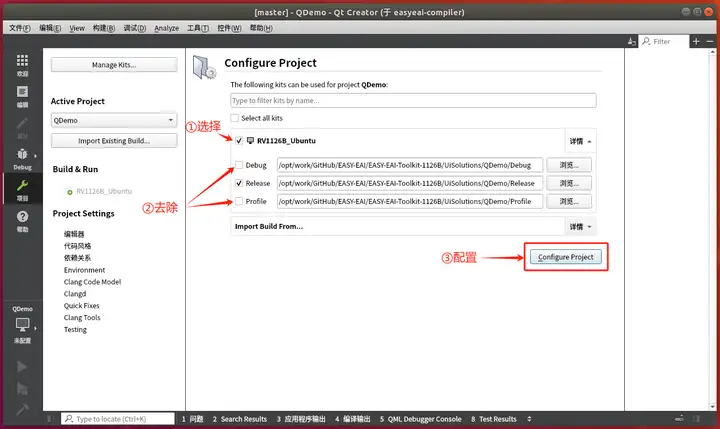Click Import Existing Build button
Image resolution: width=720 pixels, height=429 pixels.
pyautogui.click(x=114, y=141)
